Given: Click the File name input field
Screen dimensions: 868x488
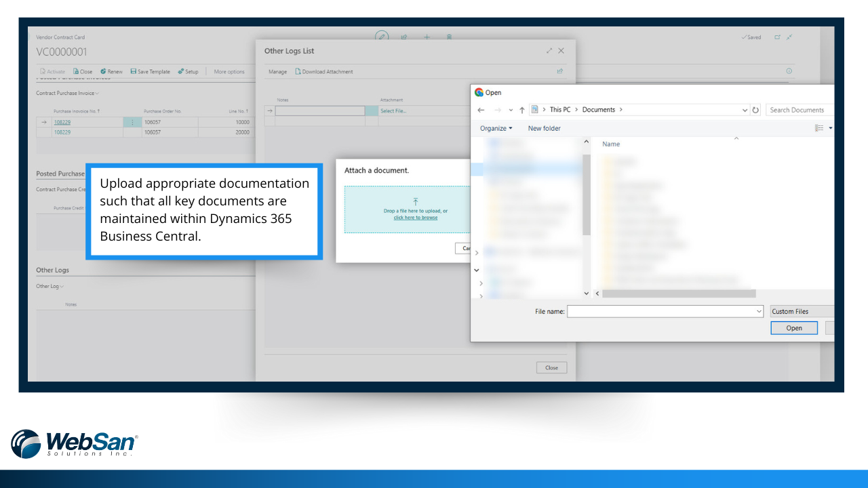Looking at the screenshot, I should coord(661,312).
